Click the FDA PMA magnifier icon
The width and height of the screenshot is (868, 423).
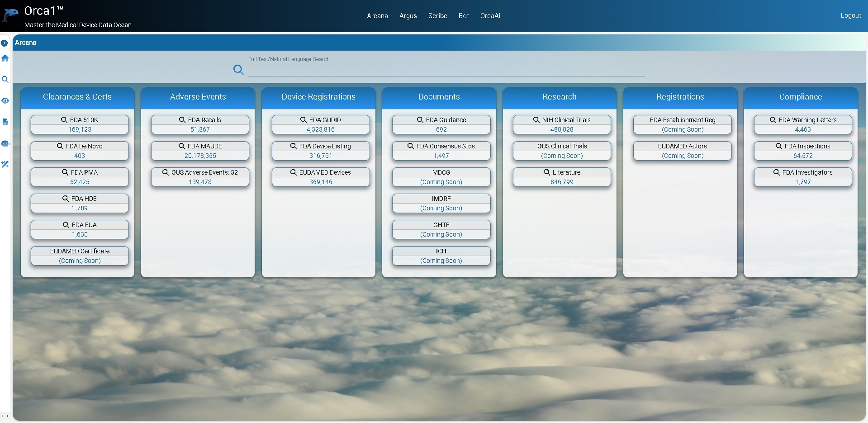tap(65, 172)
